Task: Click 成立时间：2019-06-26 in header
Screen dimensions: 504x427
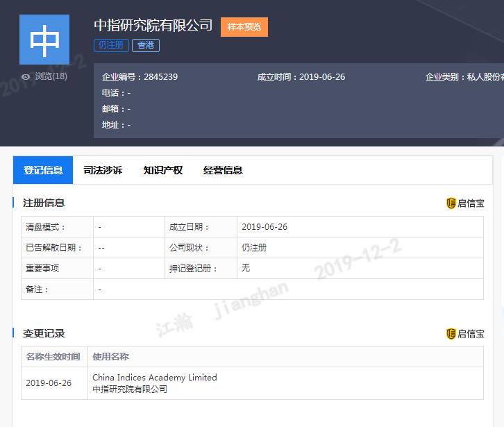Action: pos(301,77)
